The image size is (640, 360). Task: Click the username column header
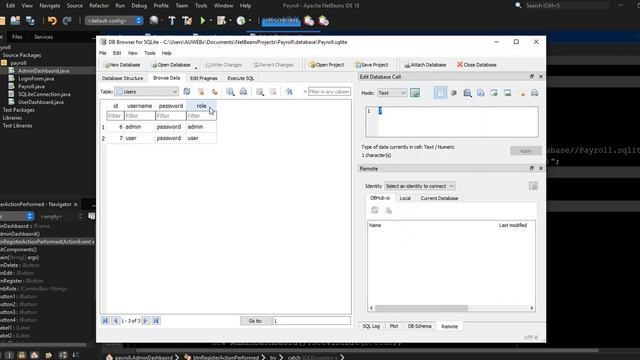point(140,106)
